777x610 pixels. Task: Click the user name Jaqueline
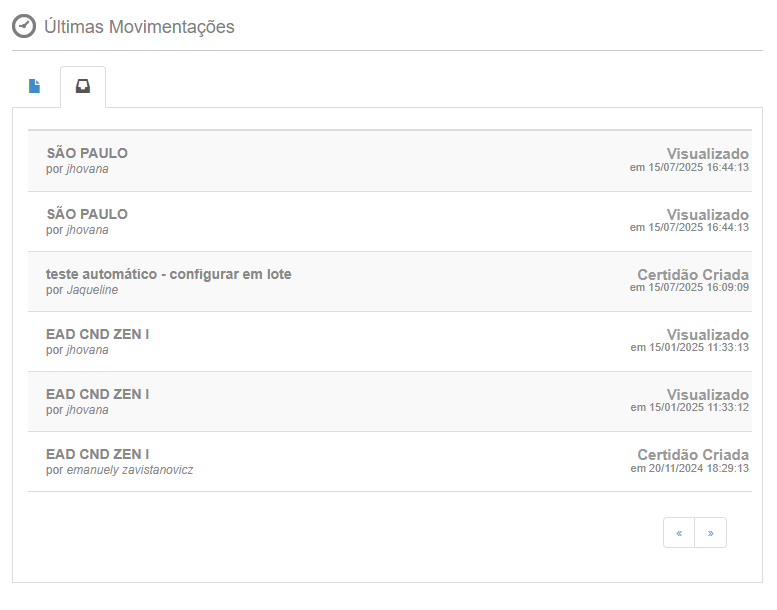tap(92, 290)
